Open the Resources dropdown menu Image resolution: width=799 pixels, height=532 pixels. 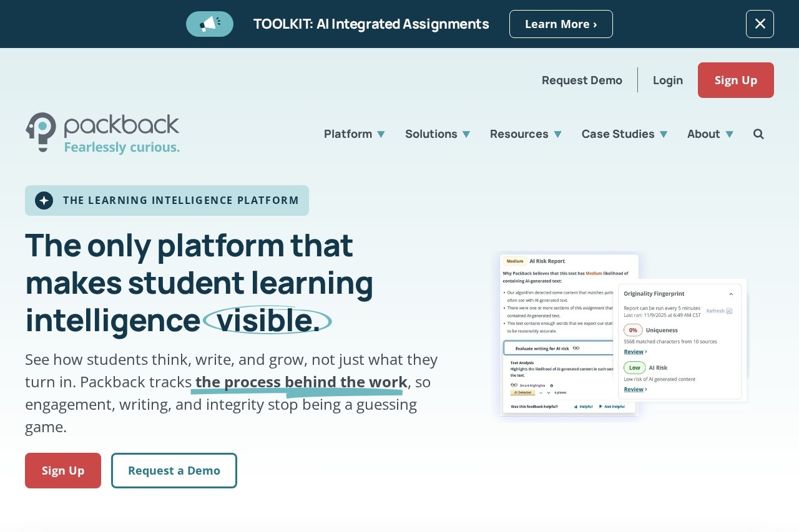(526, 134)
